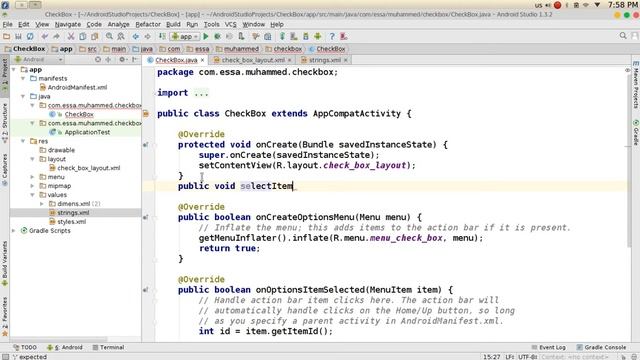Open the Terminal tool window
Viewport: 640px width, 360px height.
(108, 347)
